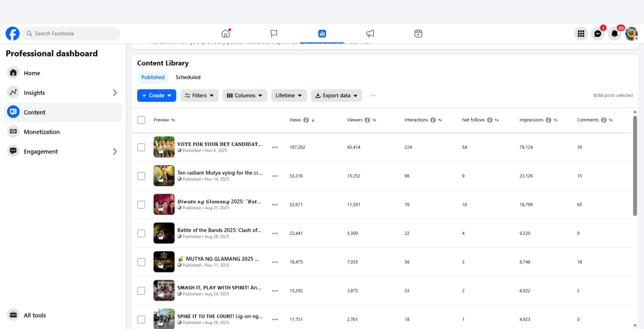Open the notifications bell icon
This screenshot has height=329, width=644.
[x=614, y=34]
